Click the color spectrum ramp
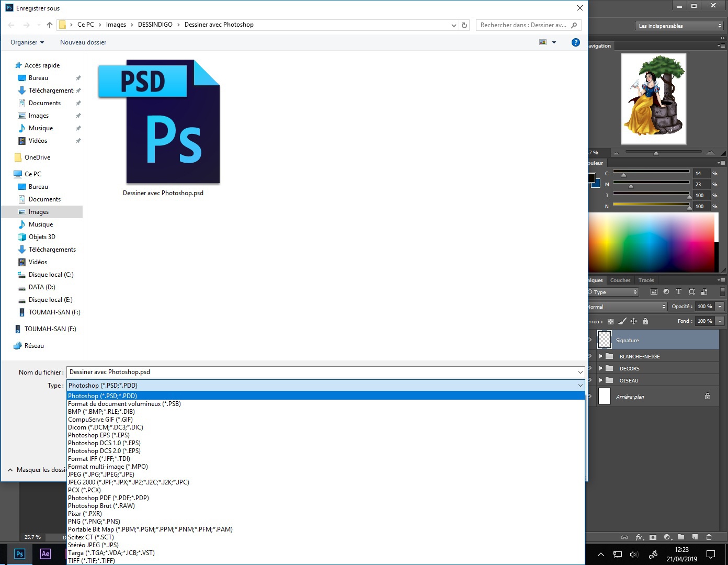The image size is (728, 565). [652, 243]
